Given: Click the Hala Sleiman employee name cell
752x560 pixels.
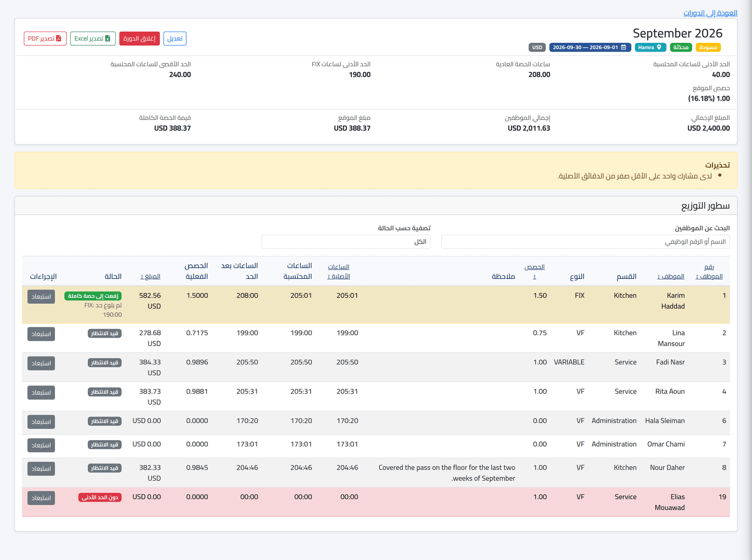Looking at the screenshot, I should 665,421.
